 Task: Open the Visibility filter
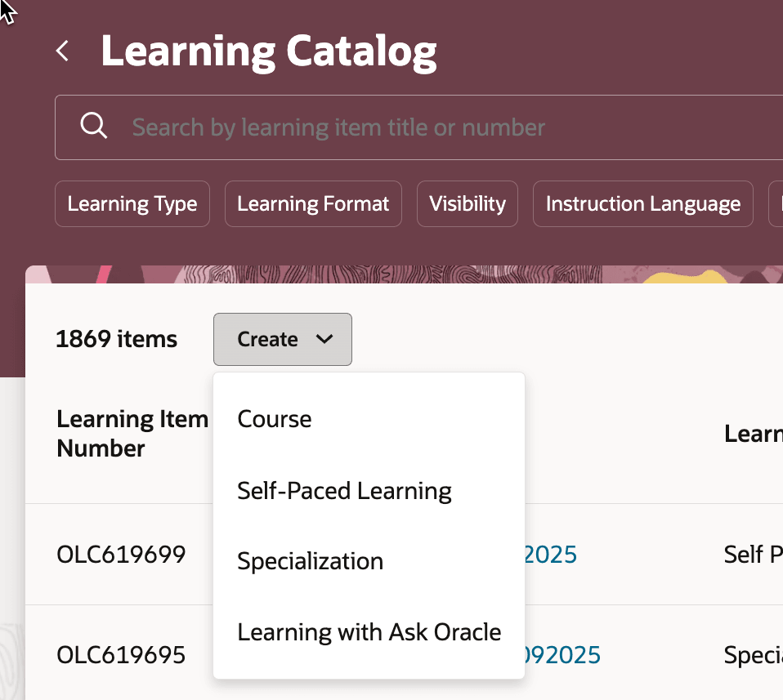coord(467,203)
